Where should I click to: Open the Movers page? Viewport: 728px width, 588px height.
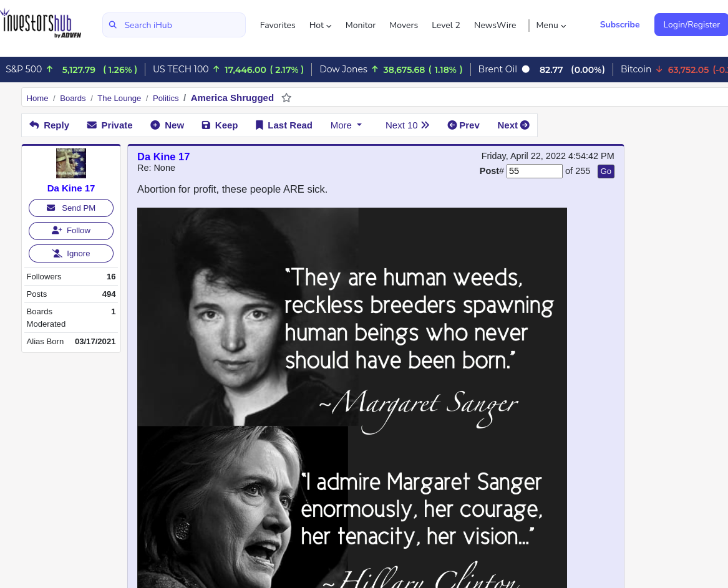pos(404,25)
